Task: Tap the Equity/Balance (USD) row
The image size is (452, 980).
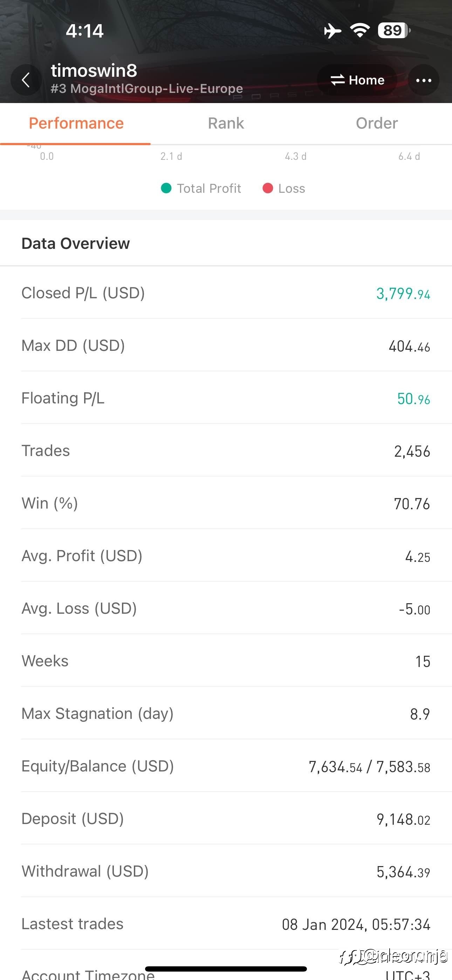Action: [x=226, y=766]
